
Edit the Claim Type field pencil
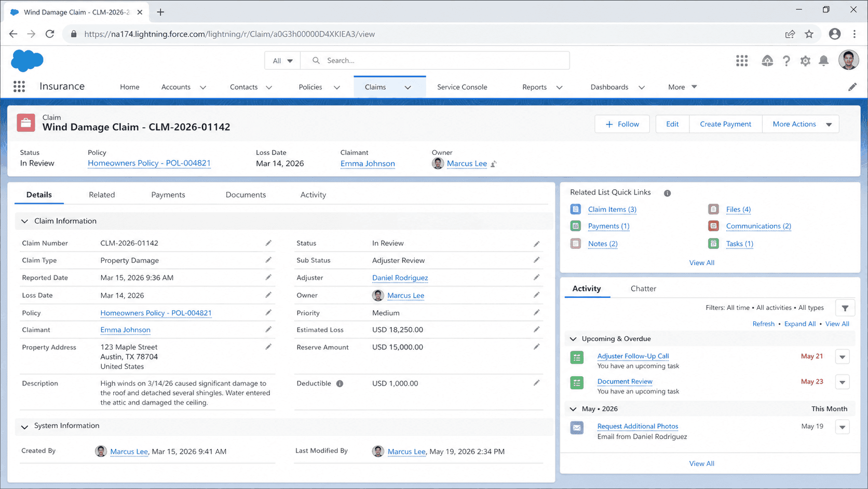268,260
